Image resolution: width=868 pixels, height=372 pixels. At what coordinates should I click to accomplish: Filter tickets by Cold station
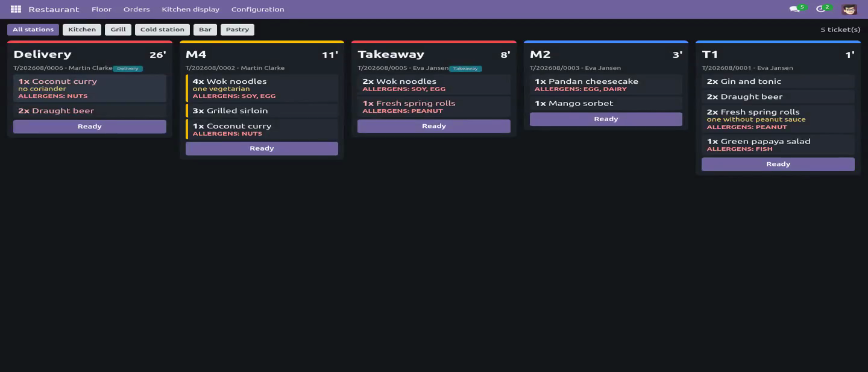162,30
